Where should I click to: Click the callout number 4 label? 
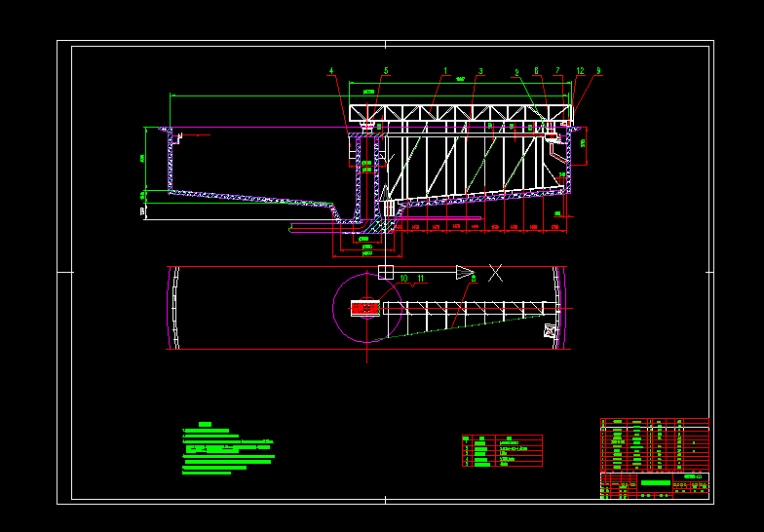point(331,71)
